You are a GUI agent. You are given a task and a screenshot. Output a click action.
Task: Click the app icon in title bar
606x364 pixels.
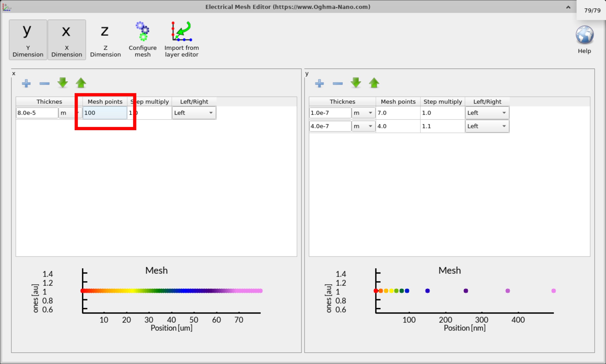click(6, 7)
